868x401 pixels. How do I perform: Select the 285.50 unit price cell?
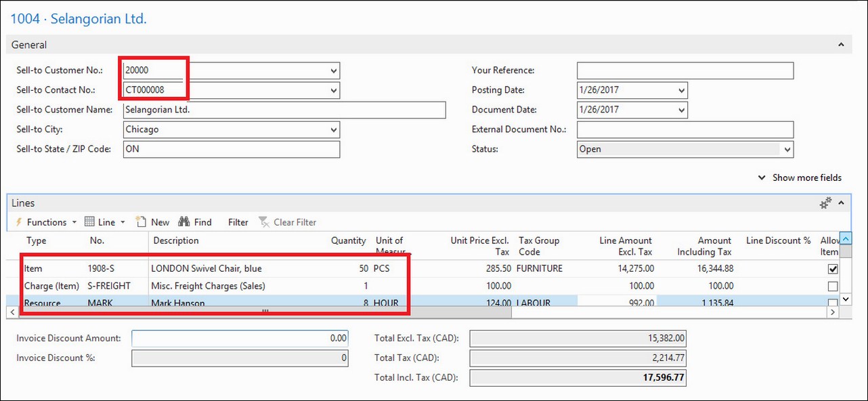[498, 268]
